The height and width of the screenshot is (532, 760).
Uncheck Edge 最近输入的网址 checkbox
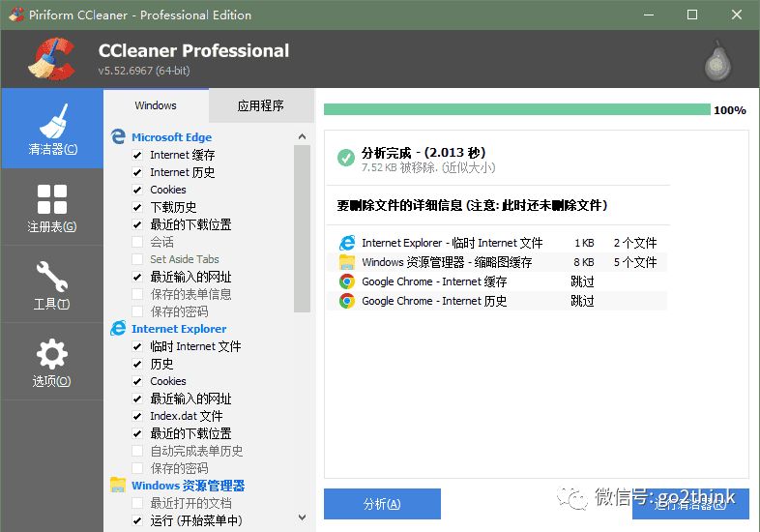[x=137, y=277]
